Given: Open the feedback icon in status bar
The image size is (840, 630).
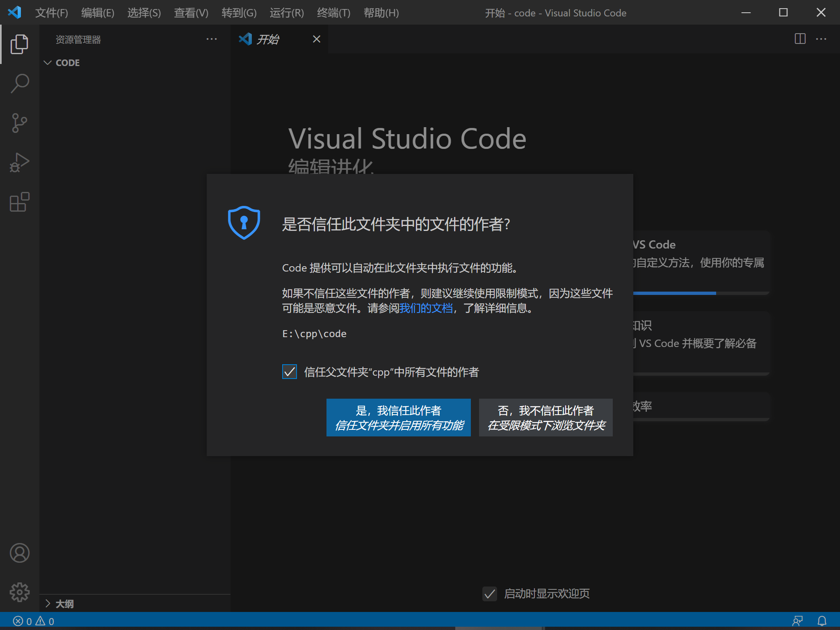Looking at the screenshot, I should pyautogui.click(x=797, y=621).
